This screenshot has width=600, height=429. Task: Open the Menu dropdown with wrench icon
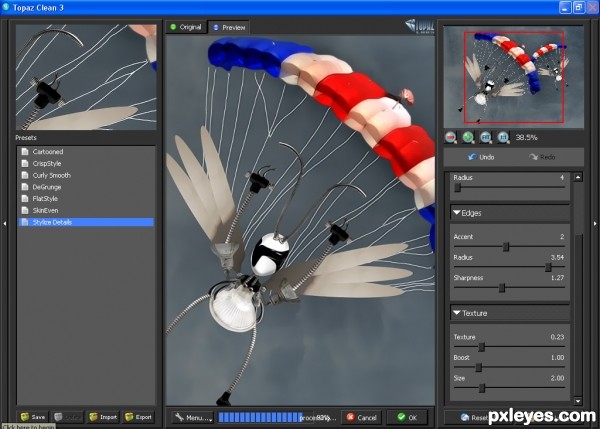[193, 418]
